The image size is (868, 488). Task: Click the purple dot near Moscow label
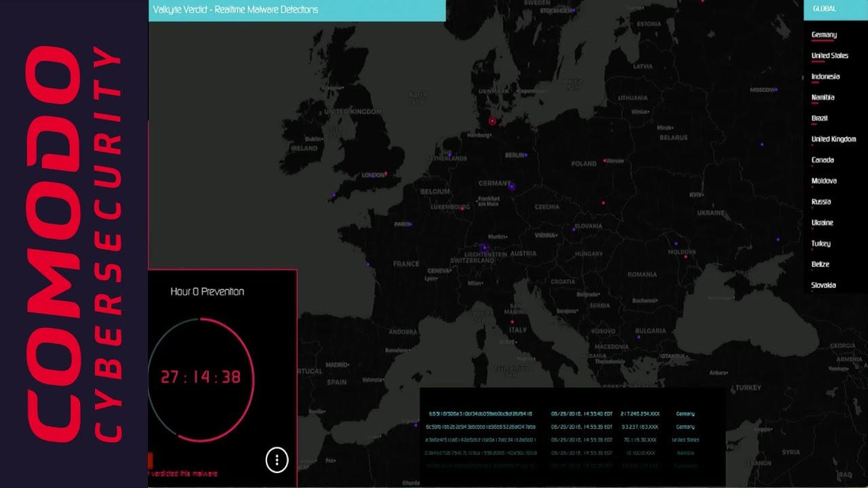tap(776, 89)
